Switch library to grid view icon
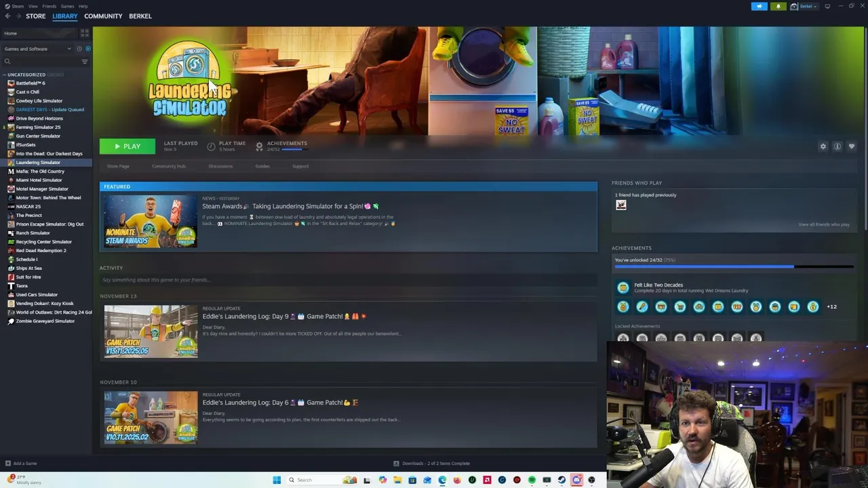 click(85, 33)
